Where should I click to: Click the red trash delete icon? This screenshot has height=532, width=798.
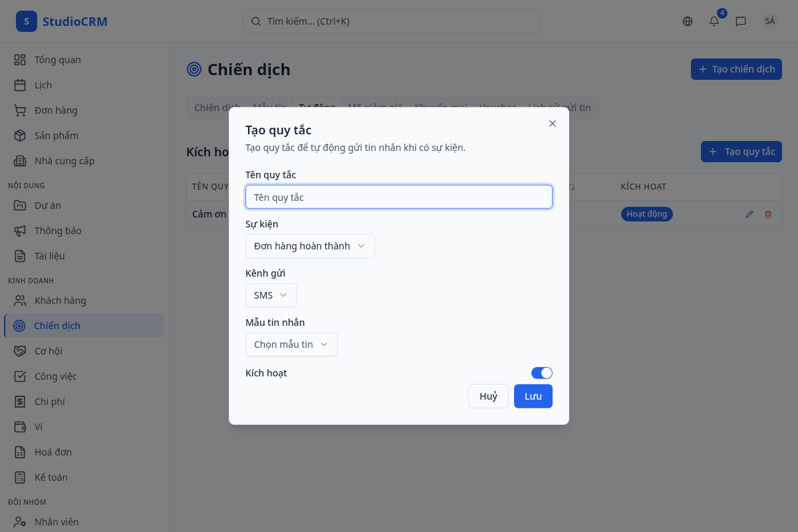pyautogui.click(x=768, y=214)
